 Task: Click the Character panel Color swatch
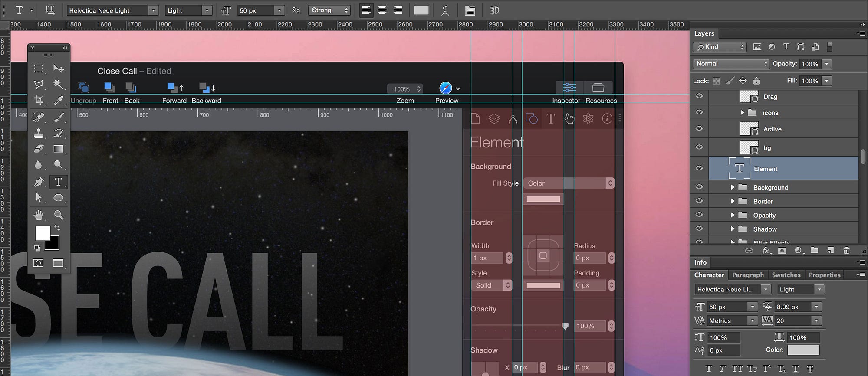803,350
